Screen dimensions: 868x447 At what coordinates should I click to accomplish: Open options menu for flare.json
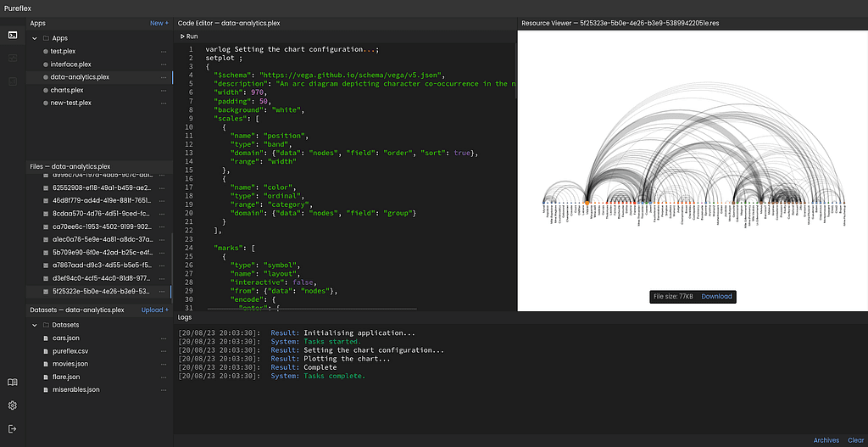(164, 377)
